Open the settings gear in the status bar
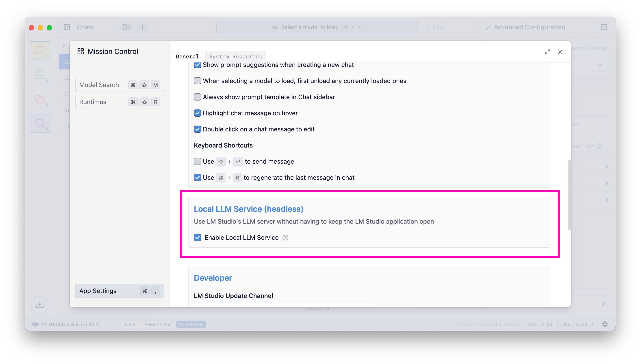 tap(605, 324)
